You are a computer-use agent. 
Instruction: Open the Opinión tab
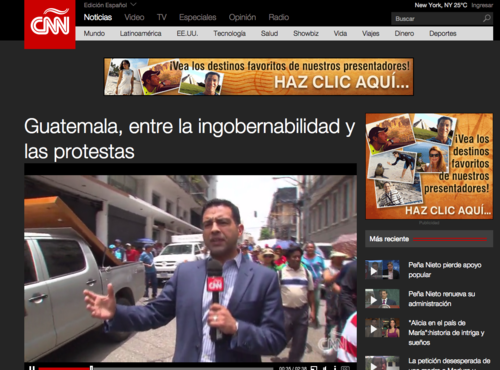point(242,17)
